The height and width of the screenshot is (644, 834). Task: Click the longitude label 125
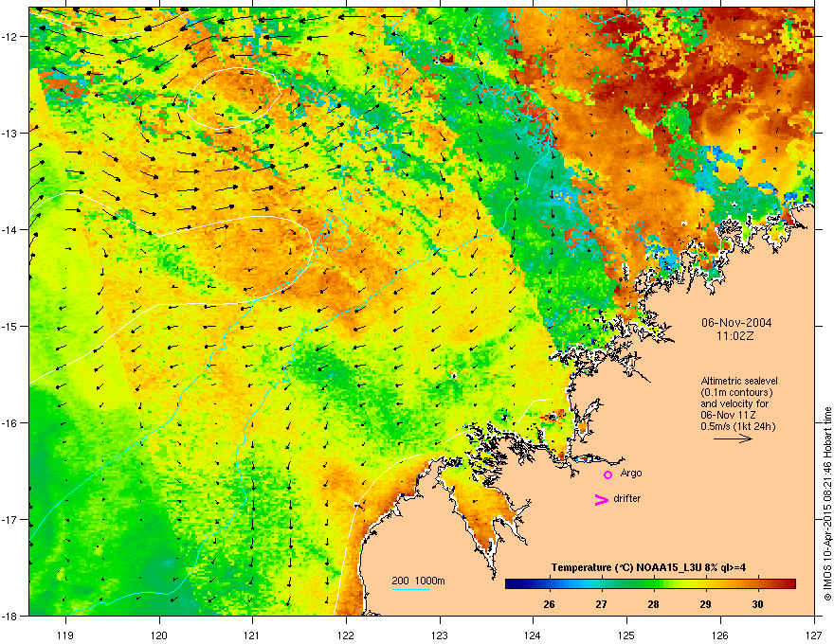626,635
